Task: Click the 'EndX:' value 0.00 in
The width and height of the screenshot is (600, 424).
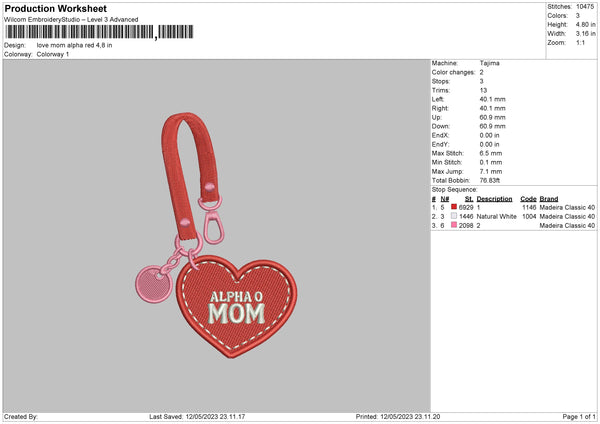Action: (x=489, y=135)
